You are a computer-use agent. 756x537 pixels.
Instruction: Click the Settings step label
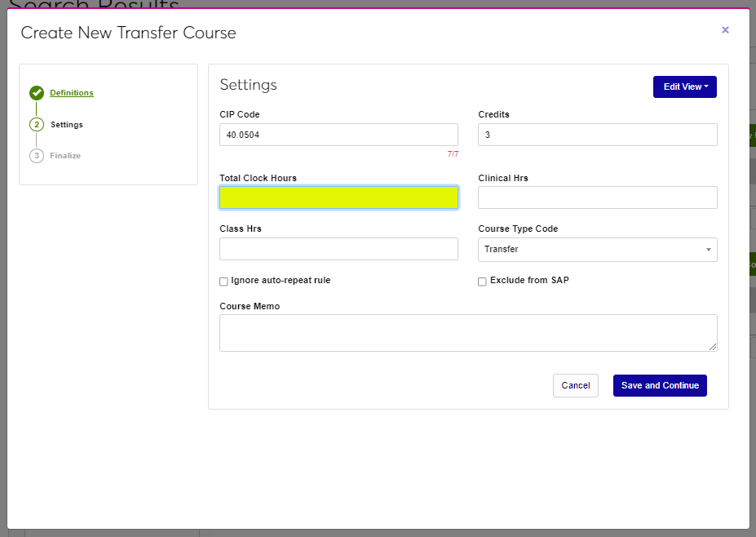click(x=67, y=125)
